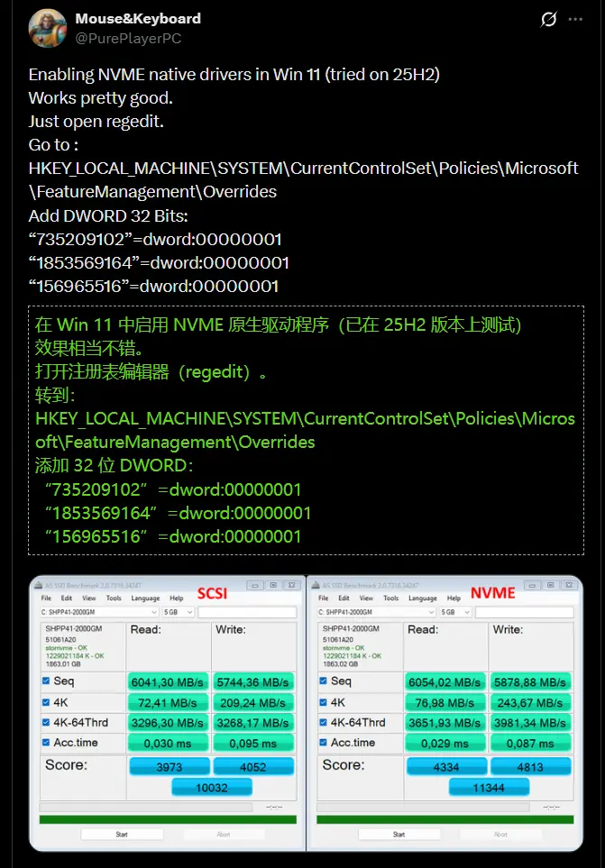Toggle the 4K checkbox in SCSI window
Screen dimensions: 605x868
click(x=46, y=702)
